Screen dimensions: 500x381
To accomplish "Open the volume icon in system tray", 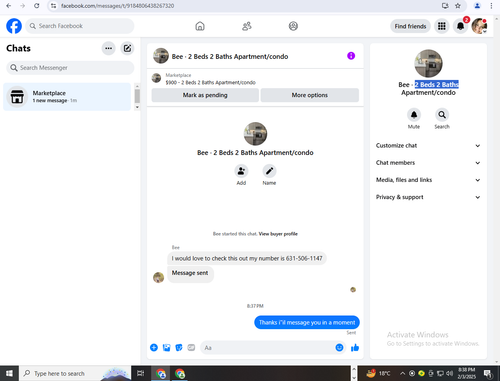I will click(x=449, y=373).
